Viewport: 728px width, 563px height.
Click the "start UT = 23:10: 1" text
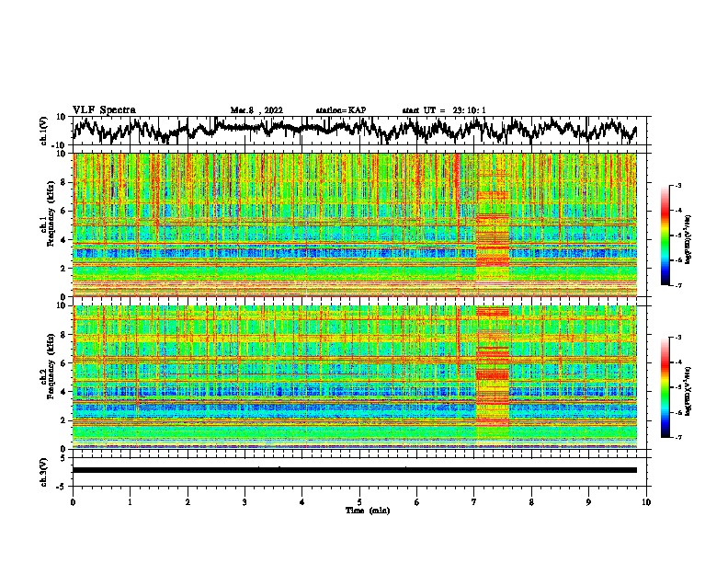click(444, 110)
